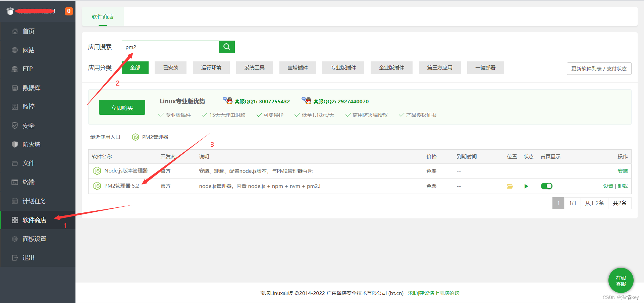Select the 运行环境 category filter
The height and width of the screenshot is (303, 644).
coord(211,68)
